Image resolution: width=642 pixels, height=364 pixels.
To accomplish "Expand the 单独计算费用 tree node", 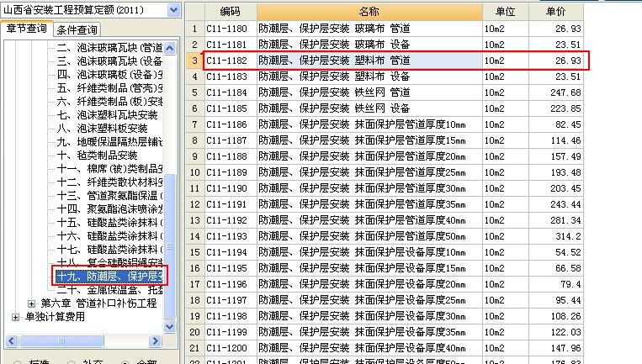I will tap(15, 317).
